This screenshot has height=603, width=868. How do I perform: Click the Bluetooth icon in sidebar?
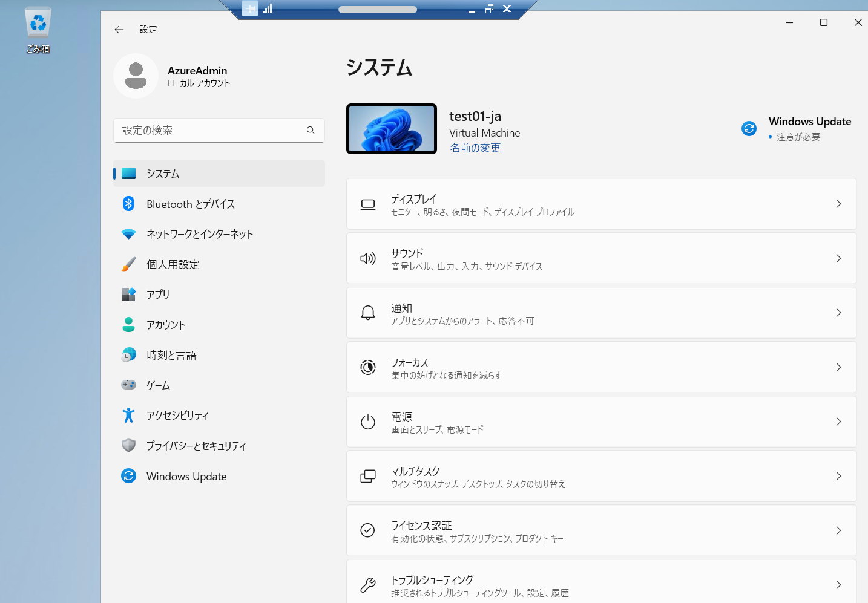click(x=128, y=204)
